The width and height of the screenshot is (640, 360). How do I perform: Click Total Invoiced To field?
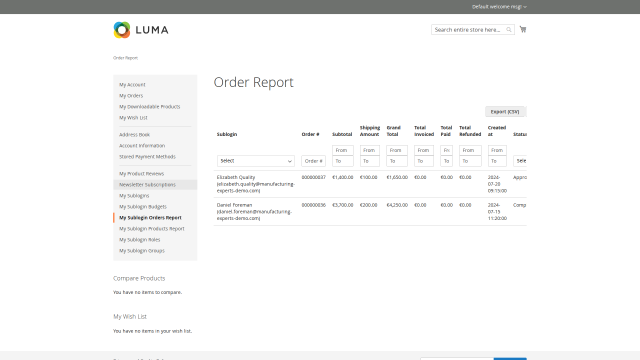click(x=424, y=161)
